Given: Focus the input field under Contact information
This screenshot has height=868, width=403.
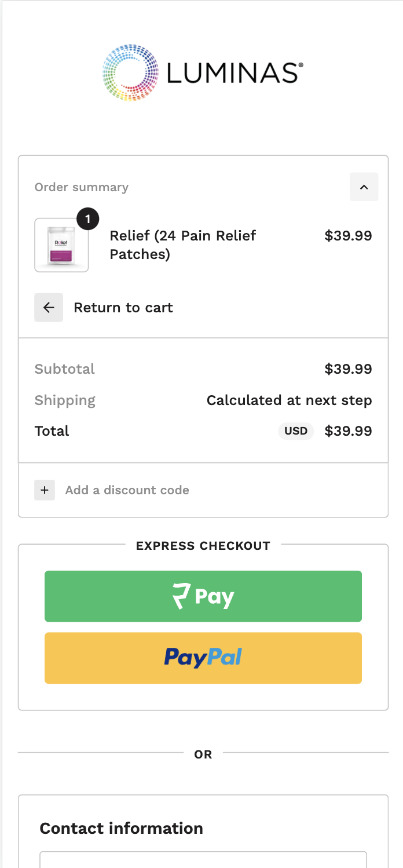Looking at the screenshot, I should (203, 860).
